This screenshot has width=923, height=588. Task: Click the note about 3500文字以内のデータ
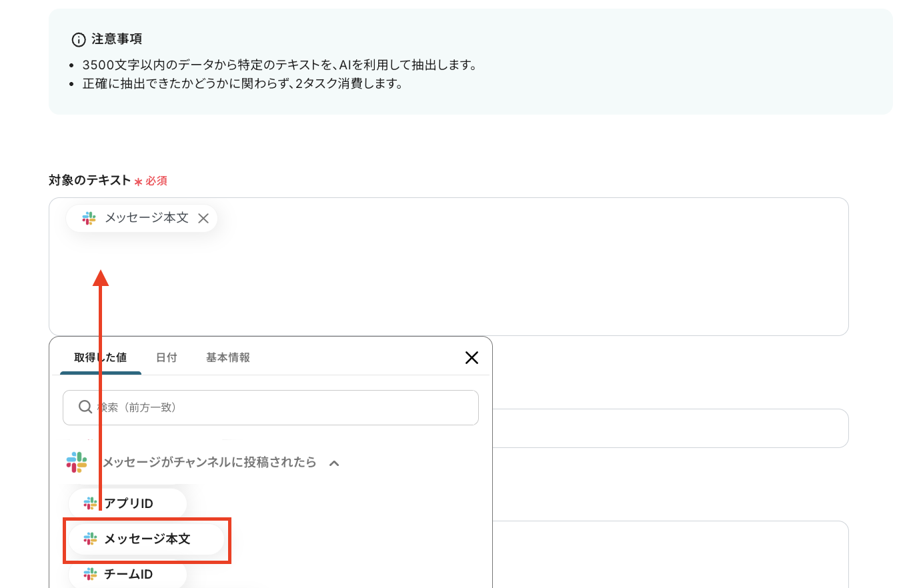coord(280,65)
